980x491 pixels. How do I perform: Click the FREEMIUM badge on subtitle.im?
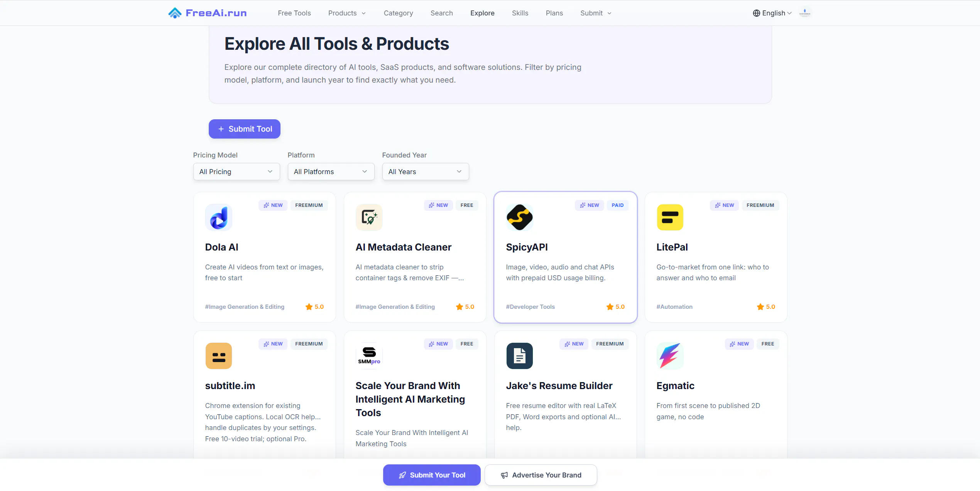coord(309,344)
